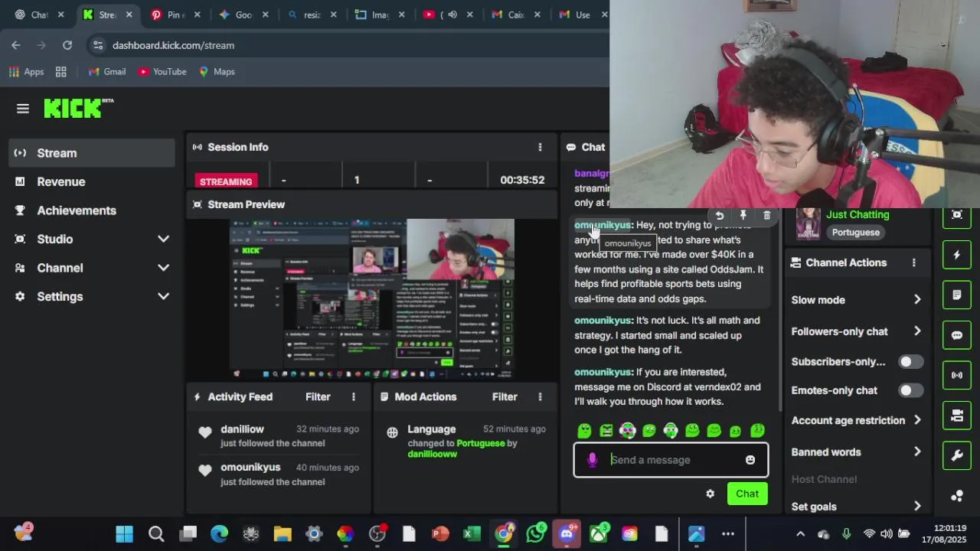Open Achievements page in sidebar
The width and height of the screenshot is (980, 551).
pos(92,210)
